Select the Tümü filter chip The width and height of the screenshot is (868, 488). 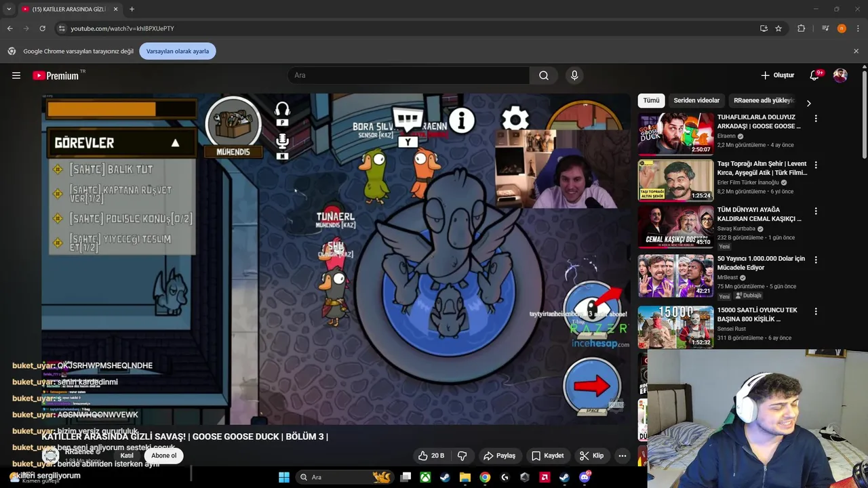(651, 100)
